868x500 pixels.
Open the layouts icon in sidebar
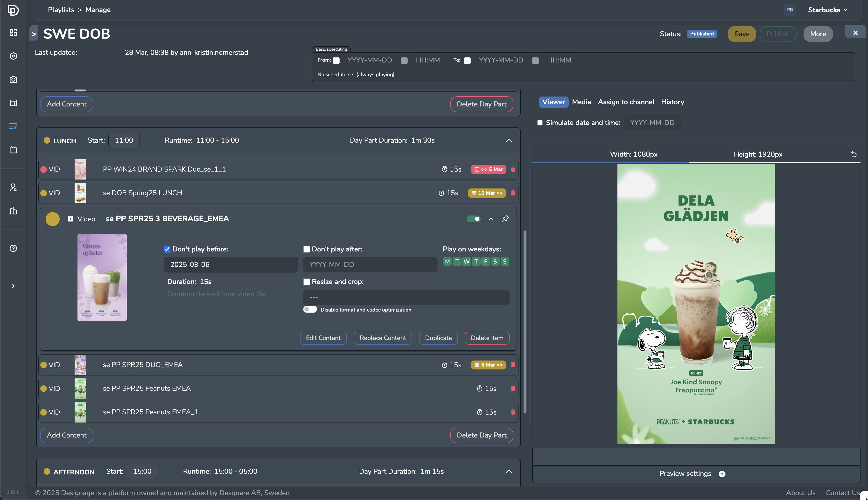coord(13,103)
